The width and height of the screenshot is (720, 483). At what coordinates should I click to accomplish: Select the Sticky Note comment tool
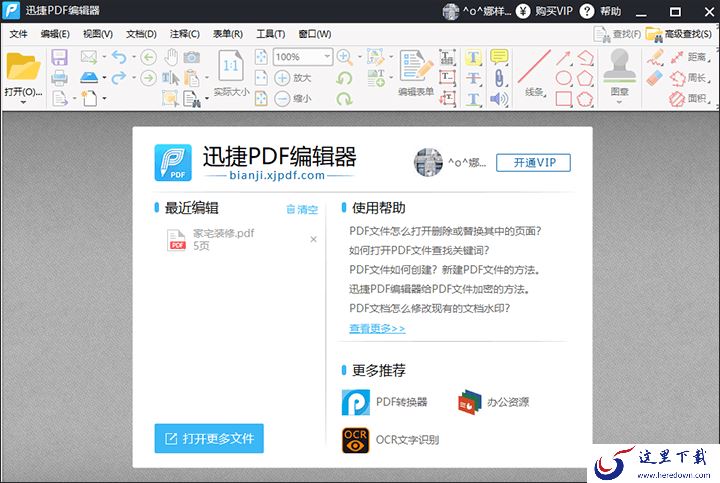[x=499, y=57]
